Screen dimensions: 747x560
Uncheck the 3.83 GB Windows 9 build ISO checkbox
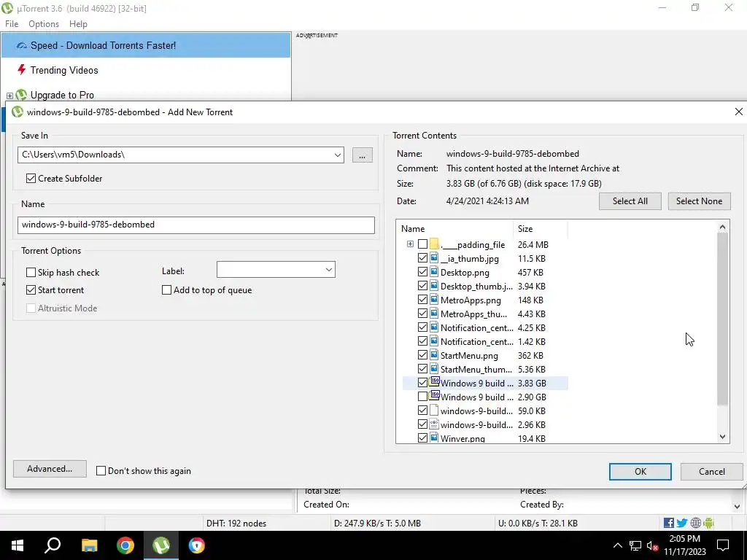coord(422,383)
